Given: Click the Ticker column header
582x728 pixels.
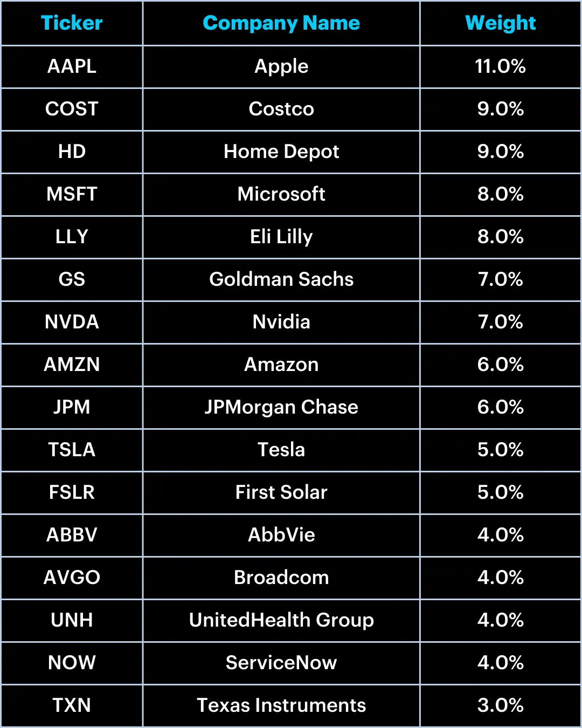Looking at the screenshot, I should 72,23.
